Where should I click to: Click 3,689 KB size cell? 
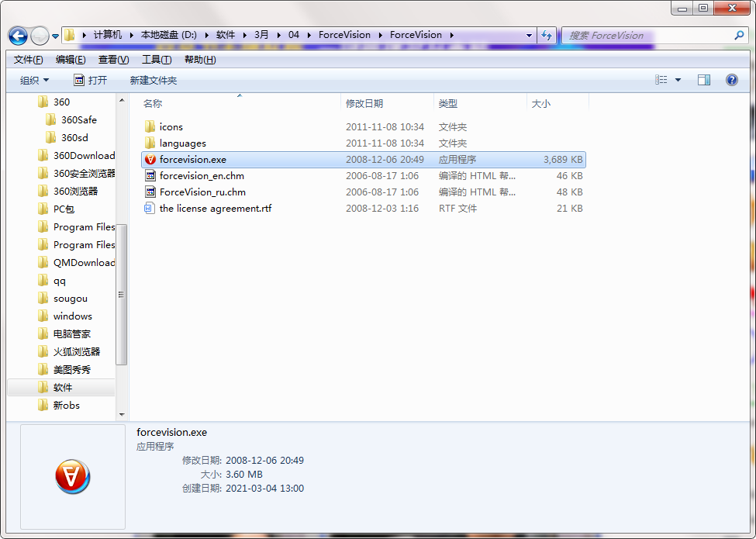coord(563,160)
